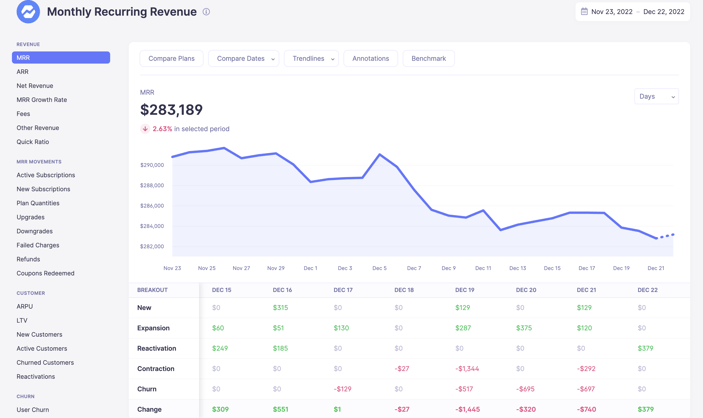The height and width of the screenshot is (418, 703).
Task: Open the Compare Dates dropdown
Action: [243, 59]
